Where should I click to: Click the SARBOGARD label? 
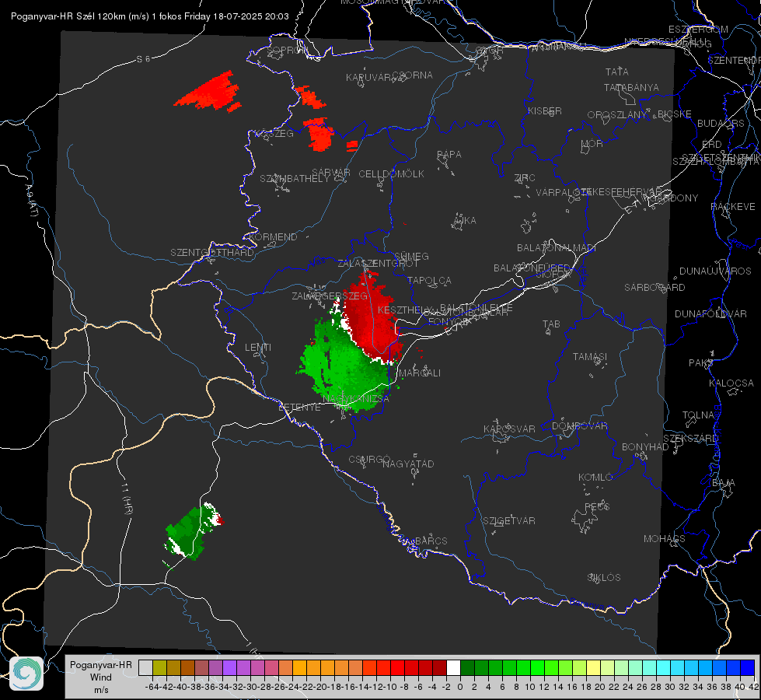[x=655, y=288]
